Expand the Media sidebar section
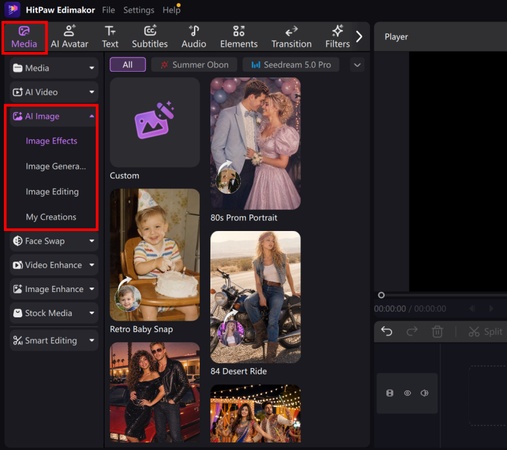The width and height of the screenshot is (507, 450). (54, 68)
